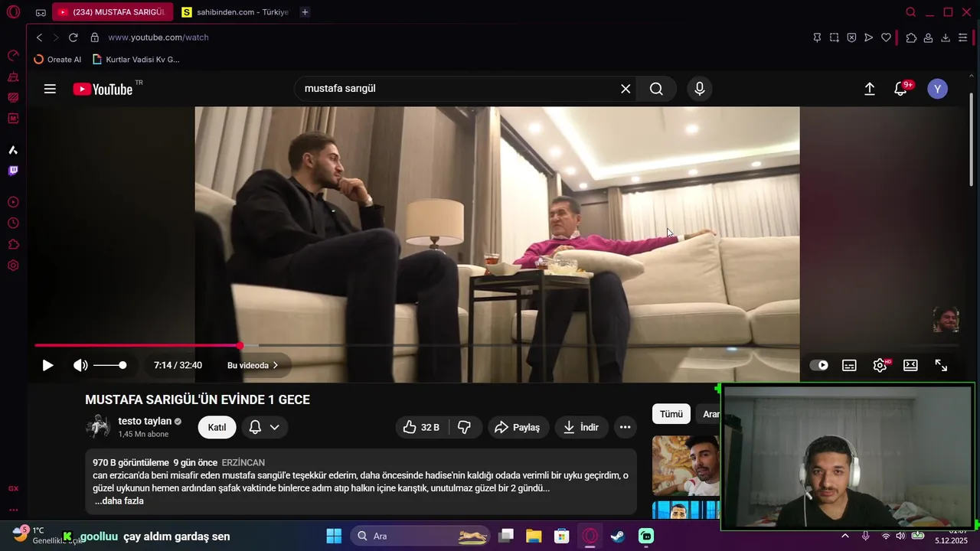This screenshot has width=980, height=551.
Task: Switch to sahibinden.com tab
Action: point(236,12)
